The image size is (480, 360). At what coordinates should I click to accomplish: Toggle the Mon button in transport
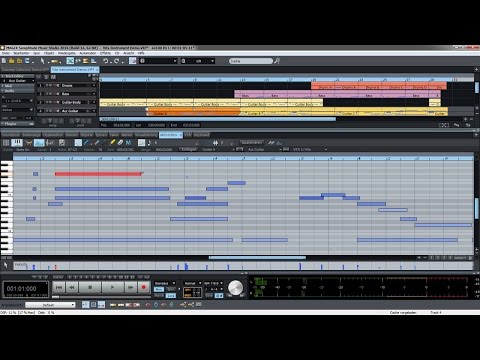tap(159, 289)
